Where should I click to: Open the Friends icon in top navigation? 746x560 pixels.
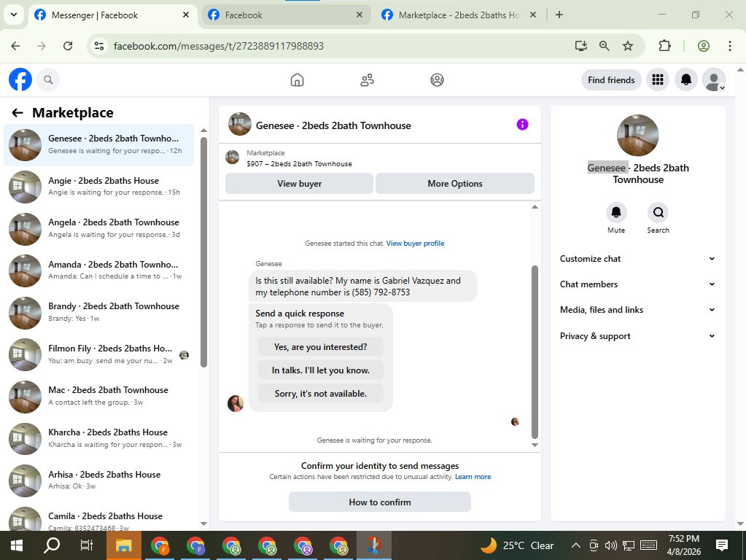tap(367, 80)
